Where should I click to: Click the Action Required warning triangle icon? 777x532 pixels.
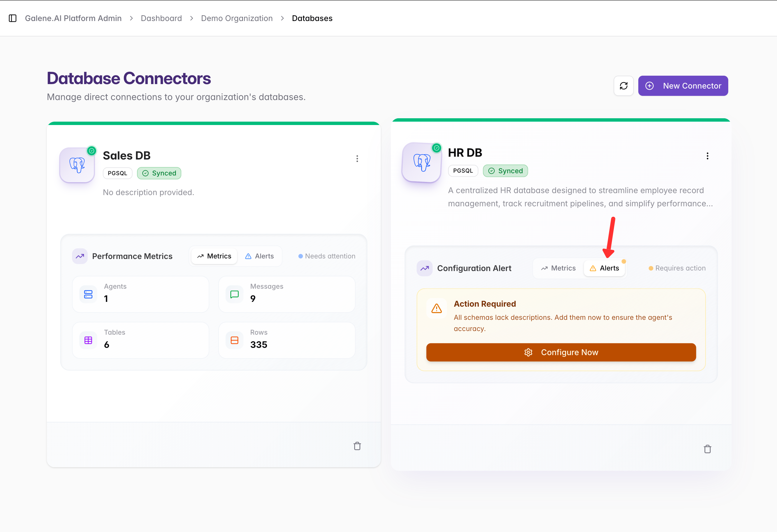pos(437,308)
